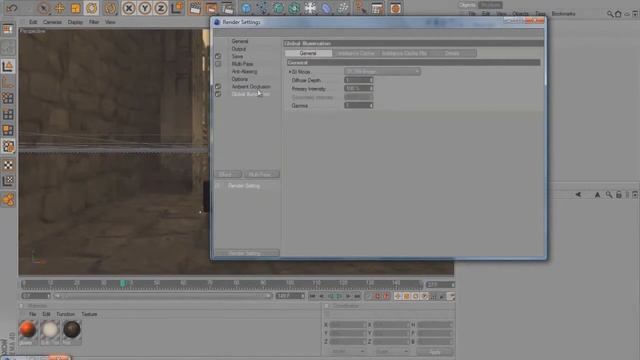
Task: Toggle the Save checkbox
Action: (x=218, y=56)
